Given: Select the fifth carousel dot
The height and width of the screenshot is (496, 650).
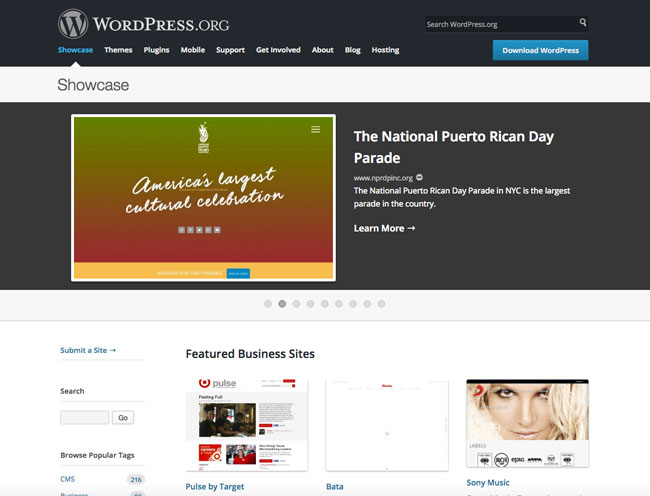Looking at the screenshot, I should point(325,304).
